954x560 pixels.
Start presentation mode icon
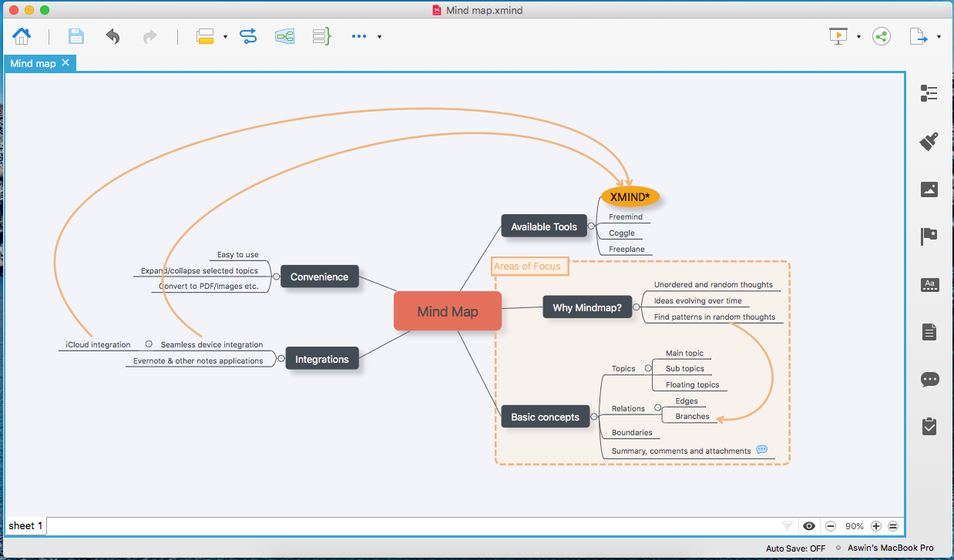(x=838, y=36)
